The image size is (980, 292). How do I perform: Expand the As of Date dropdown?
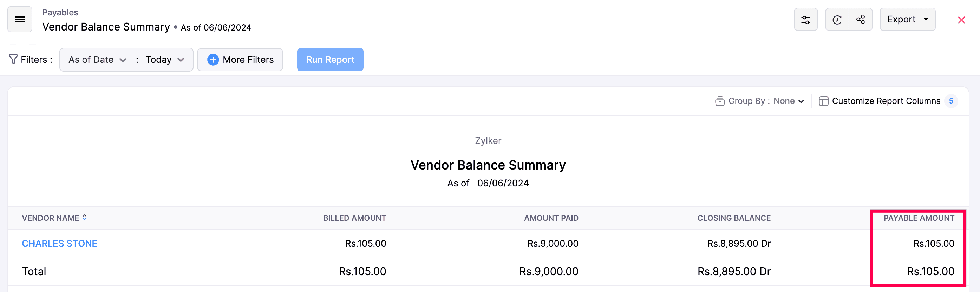click(97, 60)
